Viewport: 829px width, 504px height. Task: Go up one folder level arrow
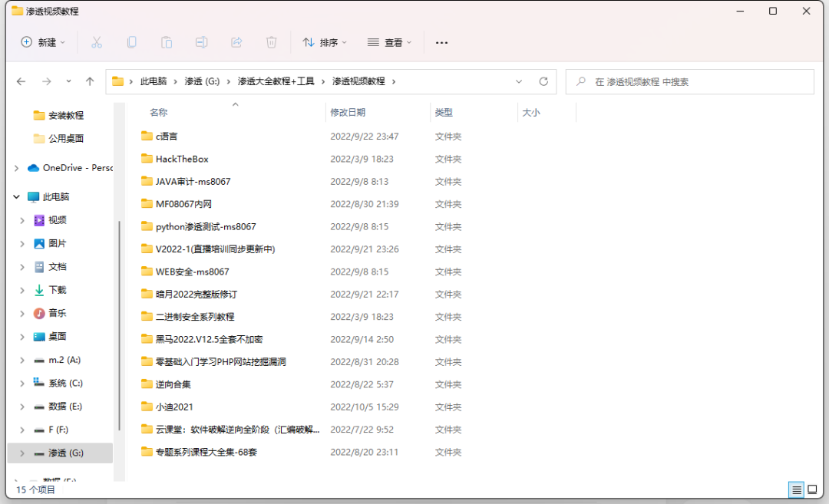[x=90, y=81]
